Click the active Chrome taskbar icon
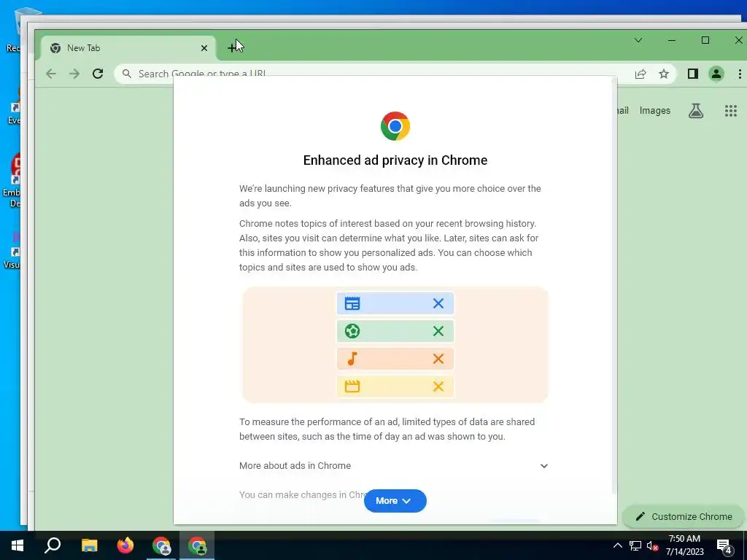 point(197,545)
